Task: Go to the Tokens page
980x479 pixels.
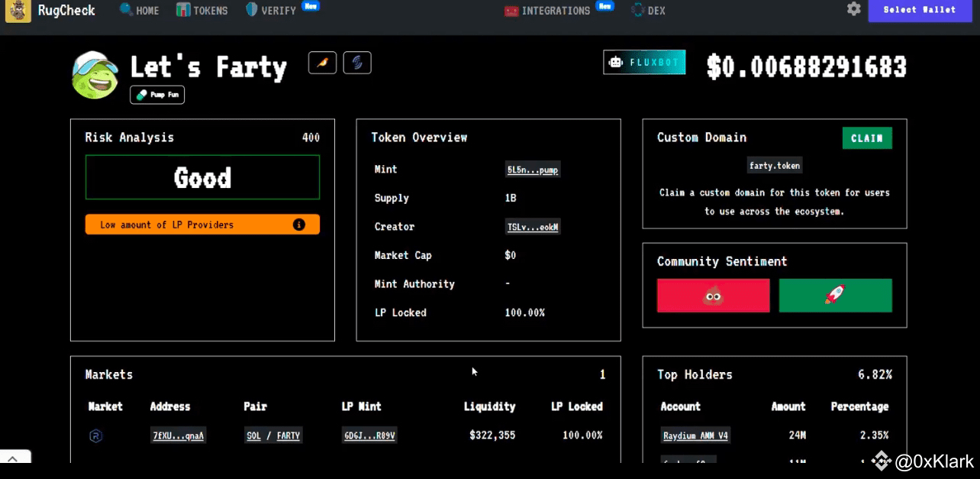Action: pyautogui.click(x=202, y=11)
